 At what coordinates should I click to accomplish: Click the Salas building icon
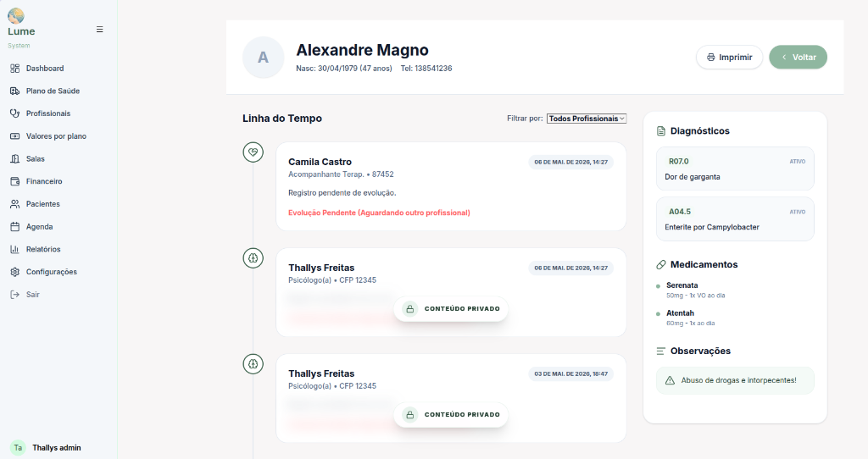tap(15, 158)
